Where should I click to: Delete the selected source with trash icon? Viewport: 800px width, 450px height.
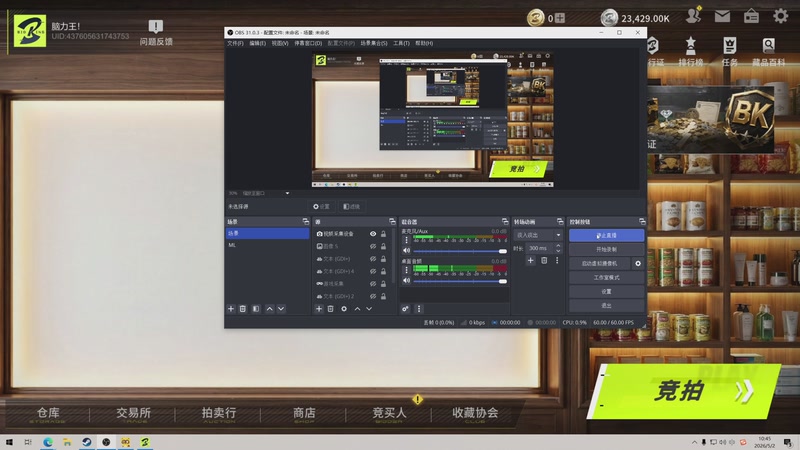331,309
